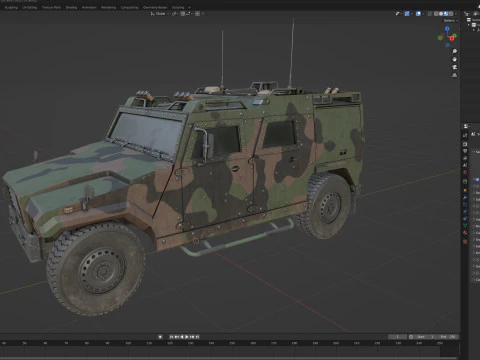Open the Global transform orientation dropdown
The image size is (480, 360).
point(160,14)
